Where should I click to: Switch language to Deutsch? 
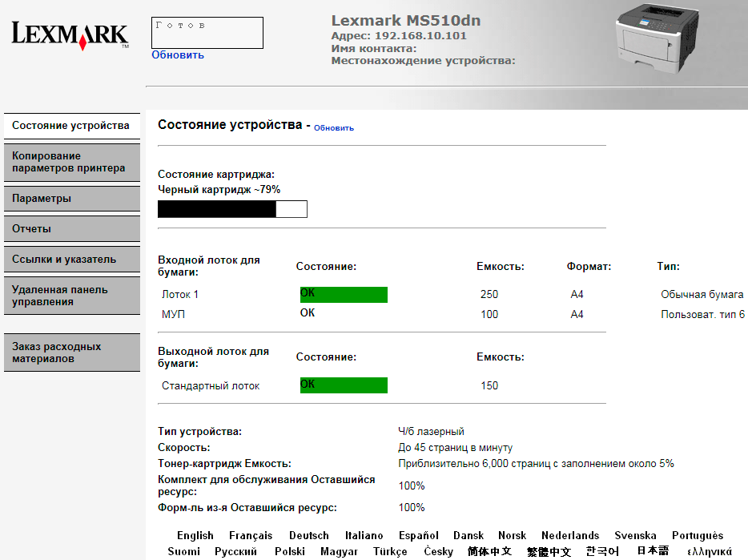308,536
